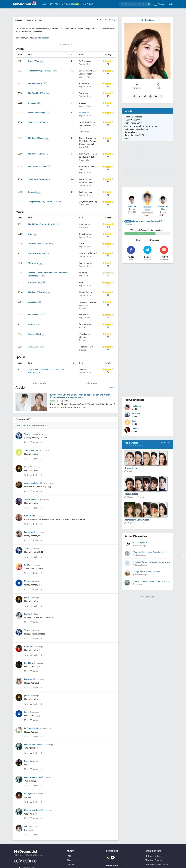Click the comment bubble icon under photo

point(156,96)
